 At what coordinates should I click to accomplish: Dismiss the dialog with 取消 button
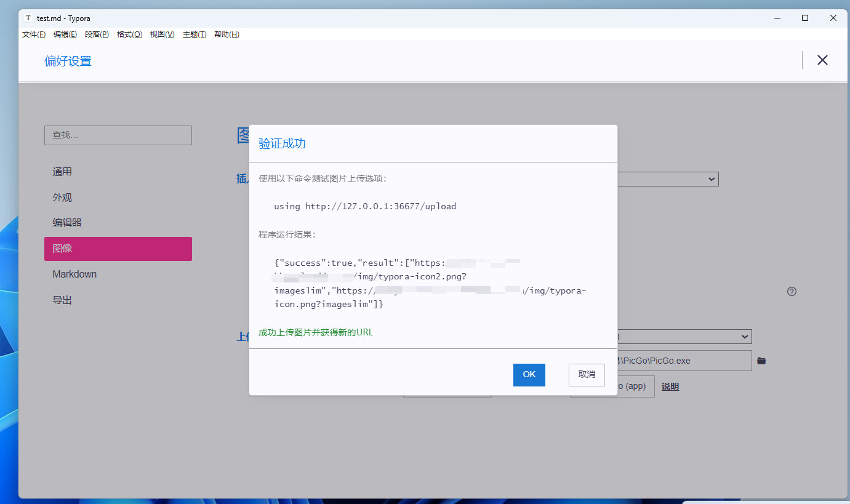pyautogui.click(x=587, y=375)
